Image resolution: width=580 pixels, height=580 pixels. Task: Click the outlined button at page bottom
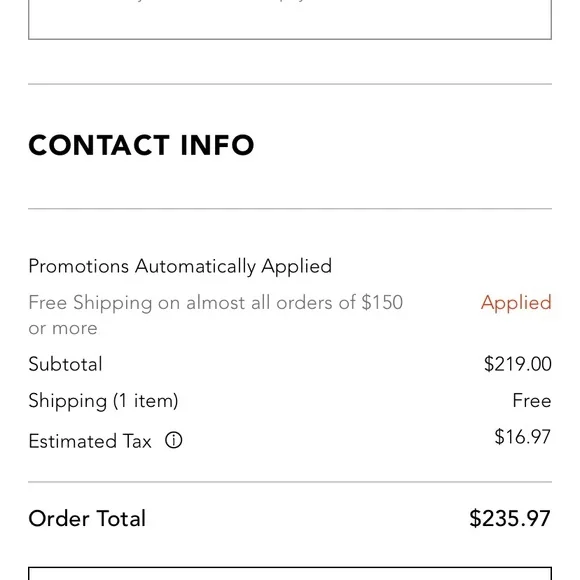point(290,573)
